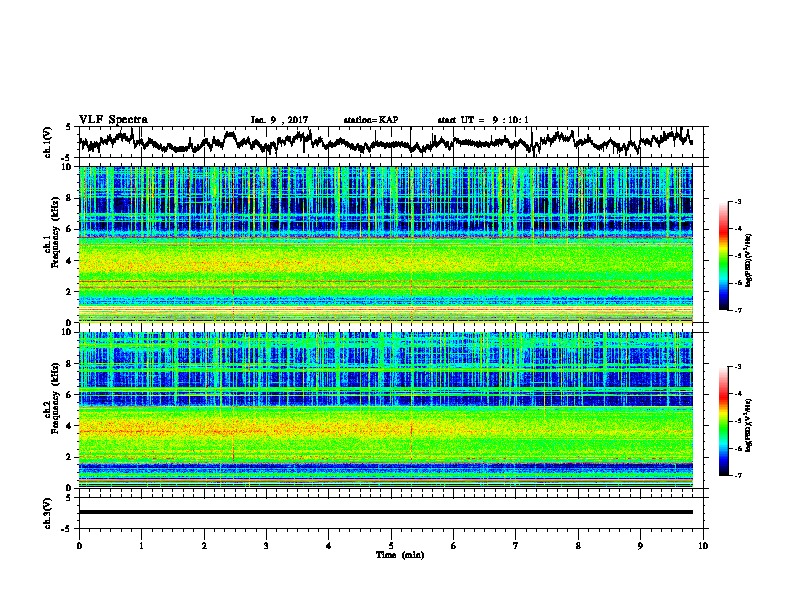Image resolution: width=792 pixels, height=612 pixels.
Task: Click the "3" tick on the Time axis
Action: point(266,546)
